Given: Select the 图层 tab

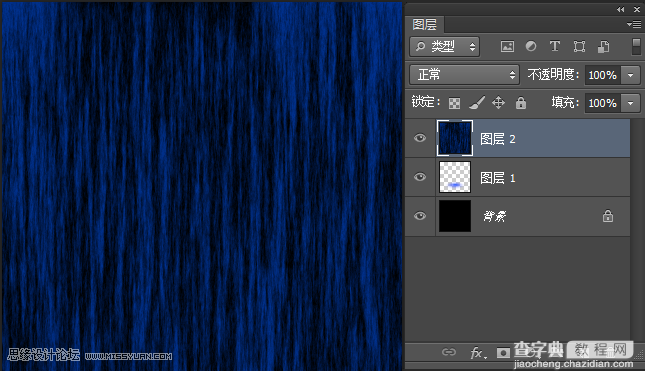Looking at the screenshot, I should click(425, 25).
